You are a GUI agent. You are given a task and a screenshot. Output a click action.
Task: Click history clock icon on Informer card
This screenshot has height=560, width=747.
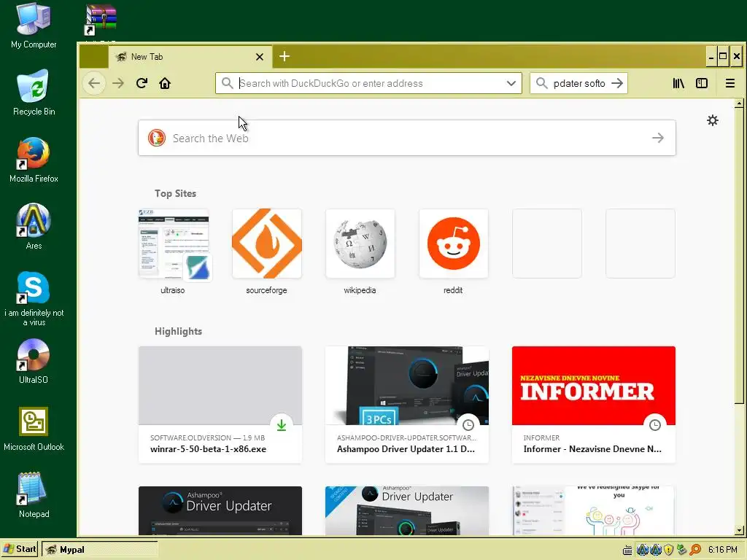(655, 425)
